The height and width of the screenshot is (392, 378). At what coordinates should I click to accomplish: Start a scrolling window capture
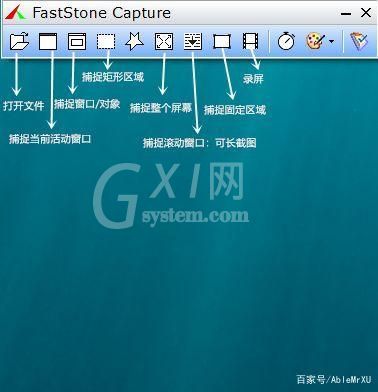coord(193,41)
